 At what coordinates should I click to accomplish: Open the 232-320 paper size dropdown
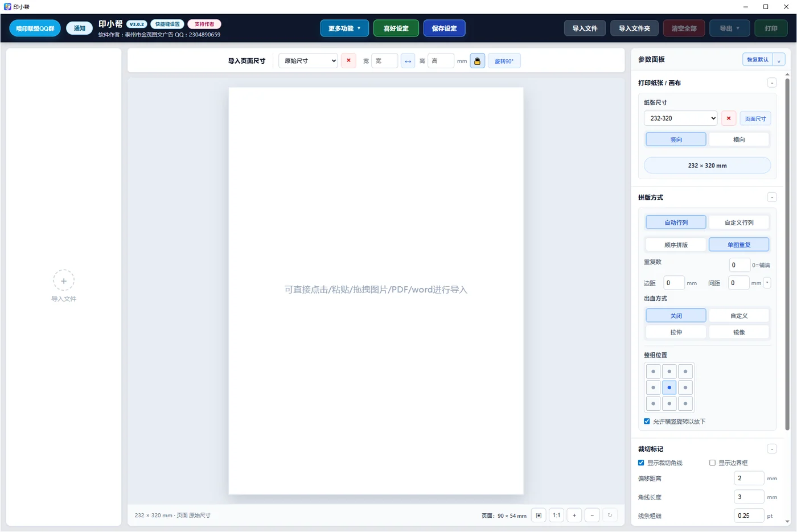click(680, 118)
